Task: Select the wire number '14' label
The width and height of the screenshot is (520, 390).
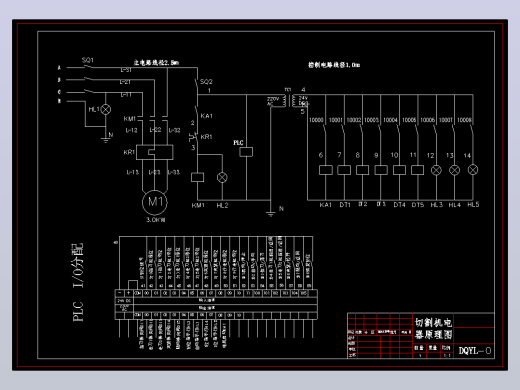Action: [467, 155]
